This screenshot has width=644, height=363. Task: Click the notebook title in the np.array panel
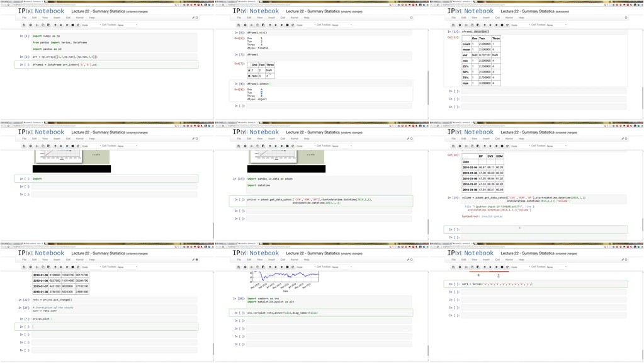[98, 11]
